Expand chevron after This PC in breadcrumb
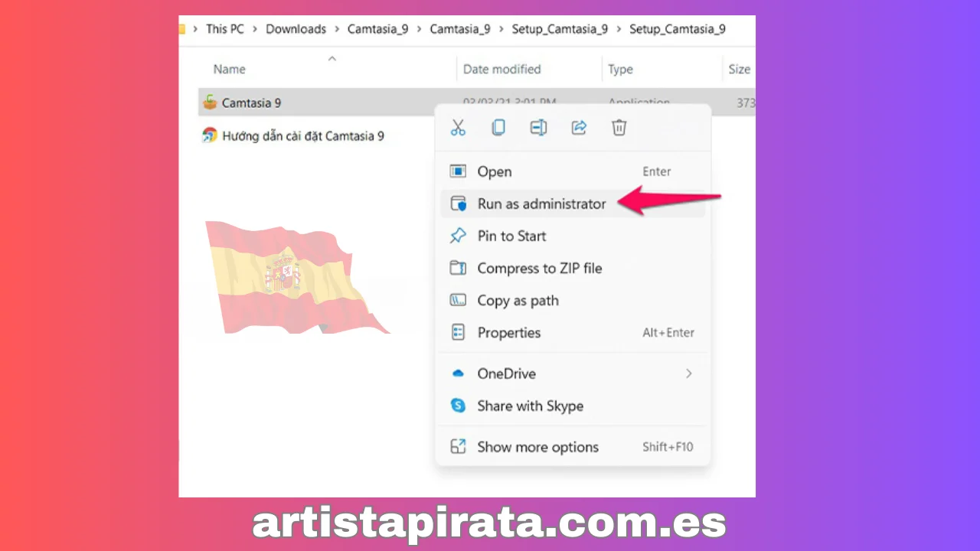Screen dimensions: 980x551 pyautogui.click(x=255, y=29)
